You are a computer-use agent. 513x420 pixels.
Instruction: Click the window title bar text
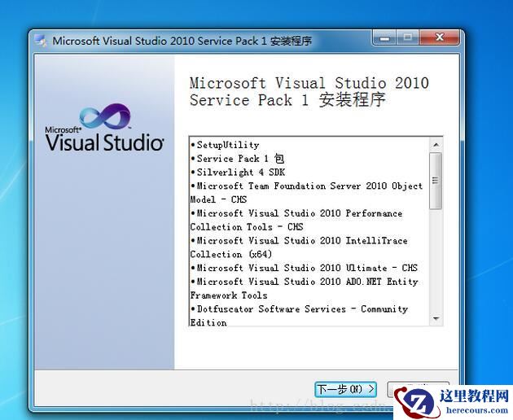182,41
